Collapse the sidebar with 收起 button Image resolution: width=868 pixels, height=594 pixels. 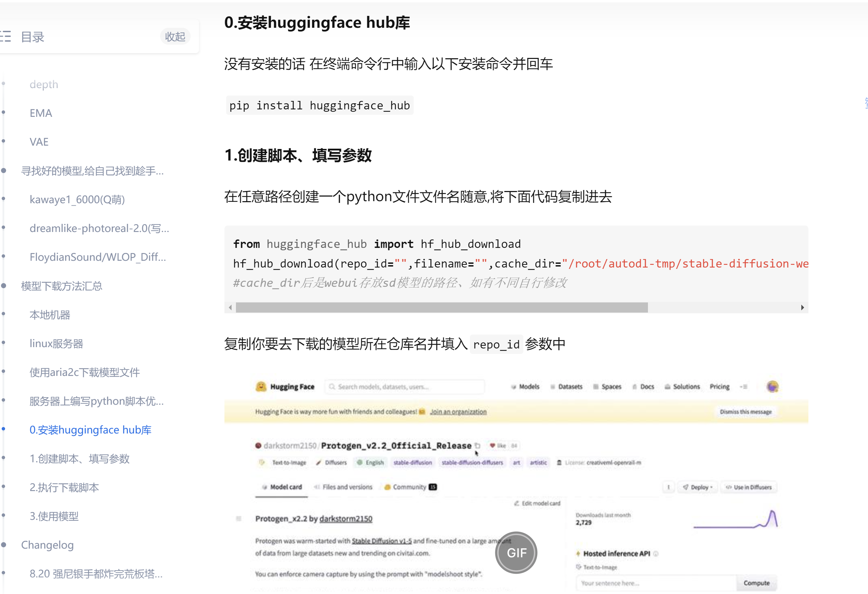tap(175, 37)
